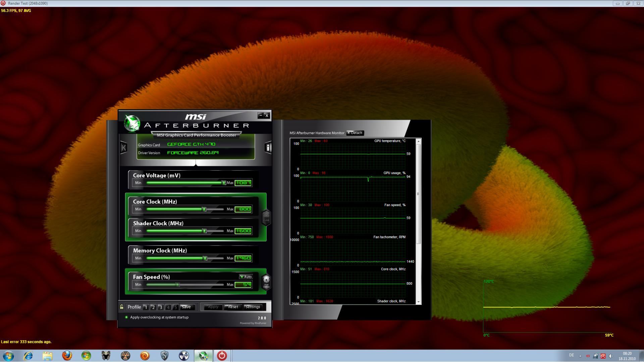Select profile slot 3
Image resolution: width=644 pixels, height=362 pixels.
(160, 307)
